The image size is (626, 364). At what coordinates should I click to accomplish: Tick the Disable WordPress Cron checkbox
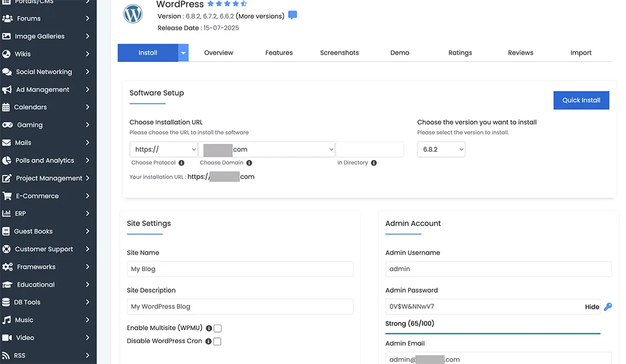click(x=217, y=341)
